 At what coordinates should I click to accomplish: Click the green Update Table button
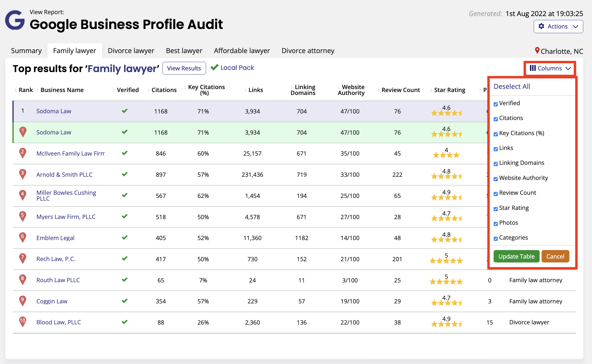pyautogui.click(x=516, y=256)
